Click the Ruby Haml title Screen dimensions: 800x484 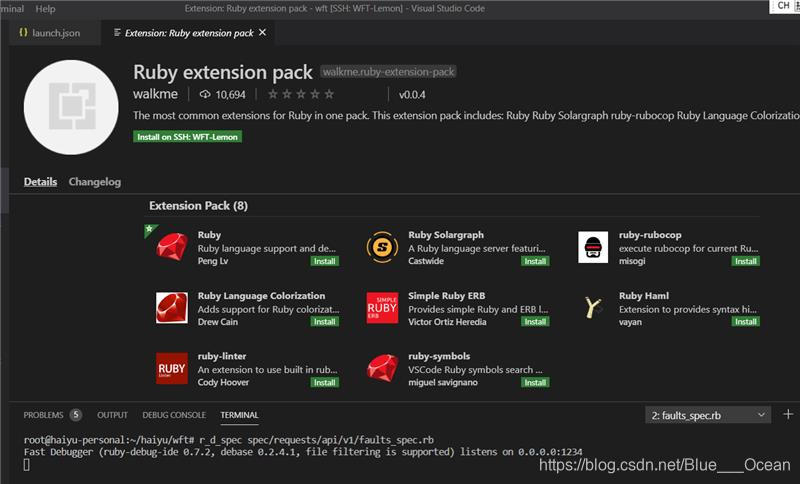pos(644,295)
